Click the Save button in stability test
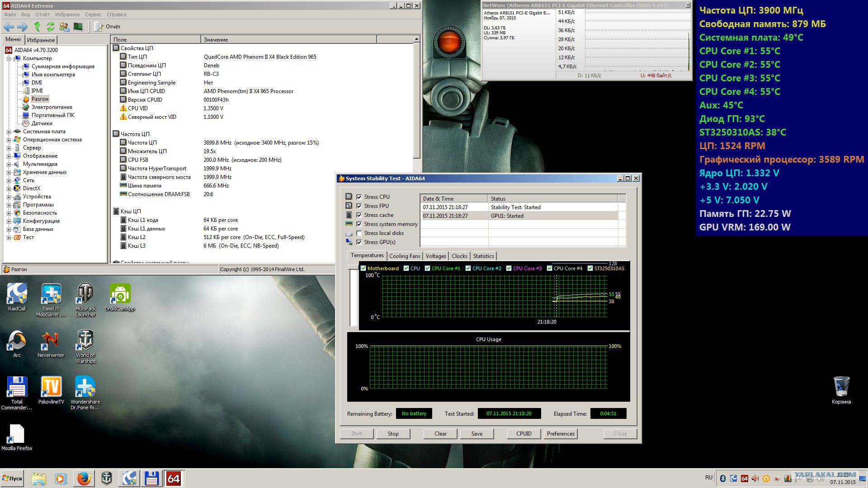The image size is (868, 488). click(476, 434)
